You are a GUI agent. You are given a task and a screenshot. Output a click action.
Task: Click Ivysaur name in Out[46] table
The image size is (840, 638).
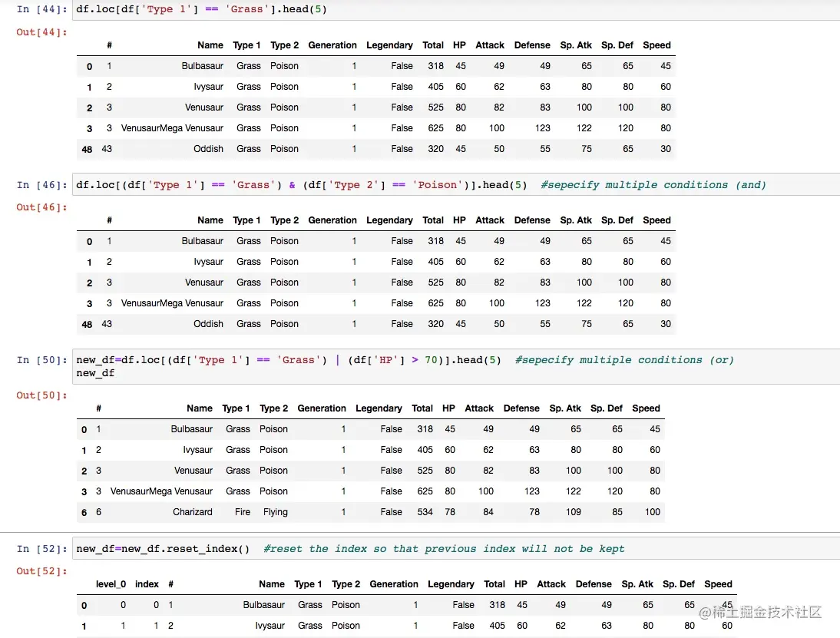[208, 262]
